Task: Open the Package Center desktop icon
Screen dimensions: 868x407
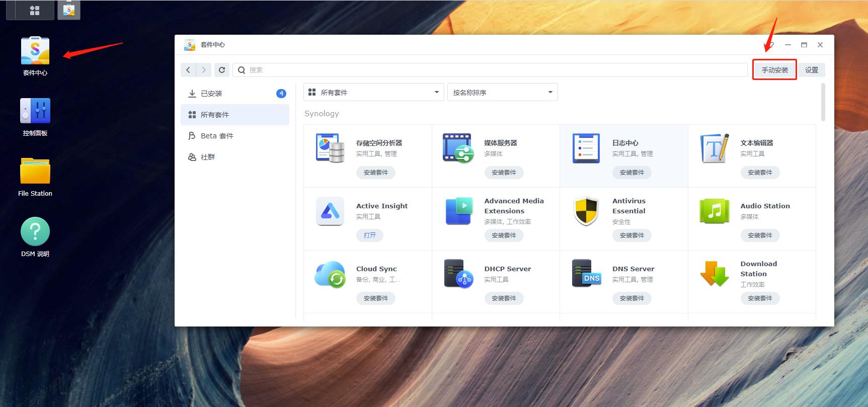Action: pos(35,51)
